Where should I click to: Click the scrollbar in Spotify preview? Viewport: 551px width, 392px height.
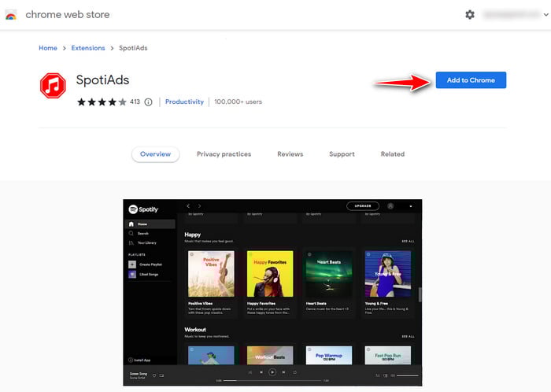(420, 294)
